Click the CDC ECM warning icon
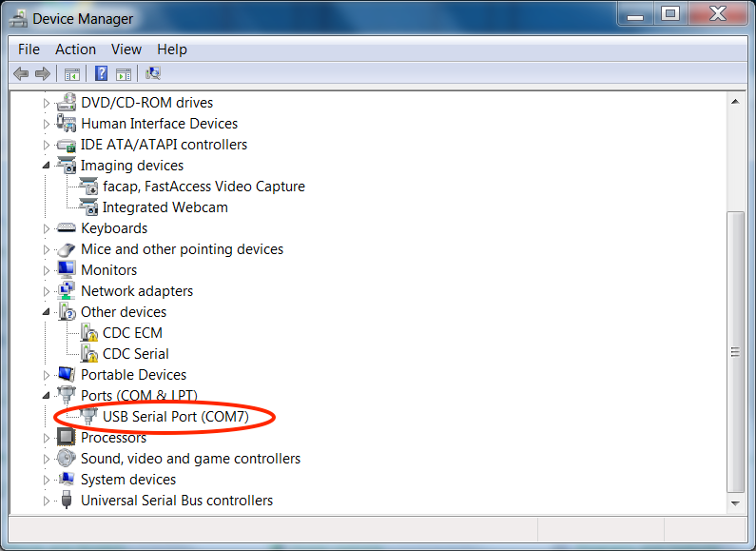Screen dimensions: 756x551 tap(88, 333)
